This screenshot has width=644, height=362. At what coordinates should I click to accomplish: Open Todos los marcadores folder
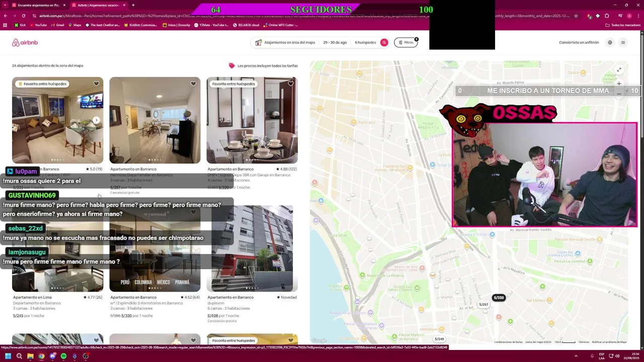[x=623, y=25]
